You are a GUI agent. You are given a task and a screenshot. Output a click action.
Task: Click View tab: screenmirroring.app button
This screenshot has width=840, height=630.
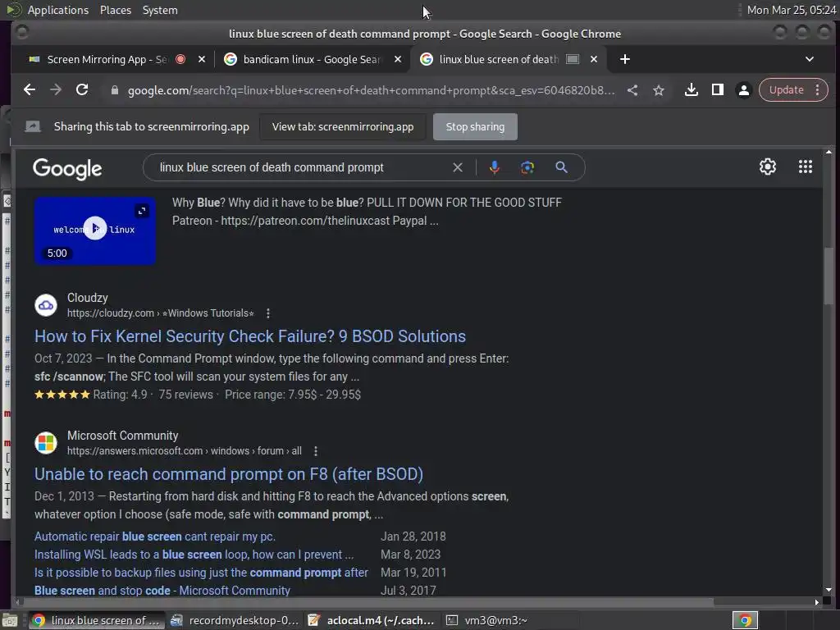[343, 127]
